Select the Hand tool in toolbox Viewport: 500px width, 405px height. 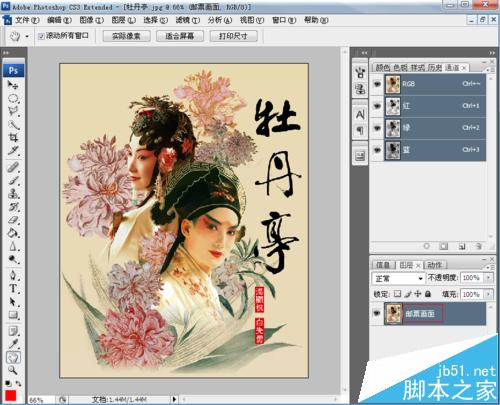13,357
